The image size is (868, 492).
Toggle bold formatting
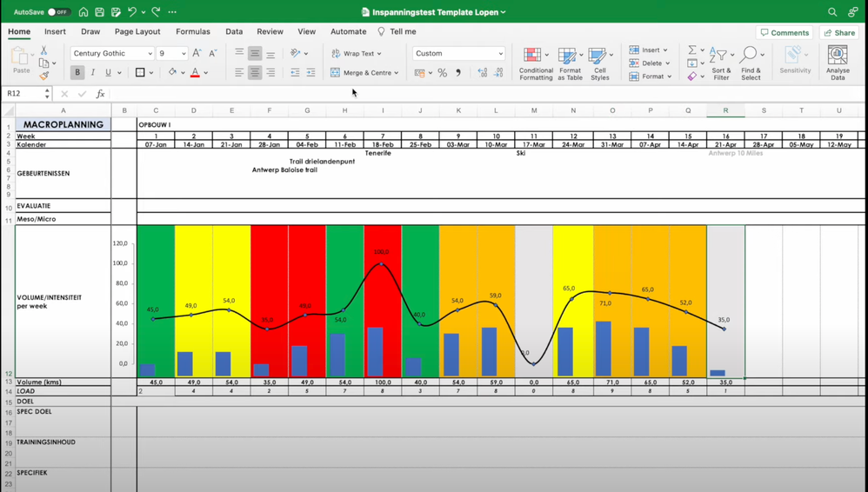77,73
